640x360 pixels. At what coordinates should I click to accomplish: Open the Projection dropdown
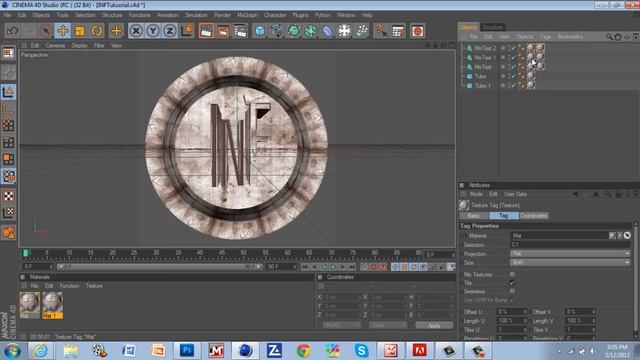[x=570, y=253]
